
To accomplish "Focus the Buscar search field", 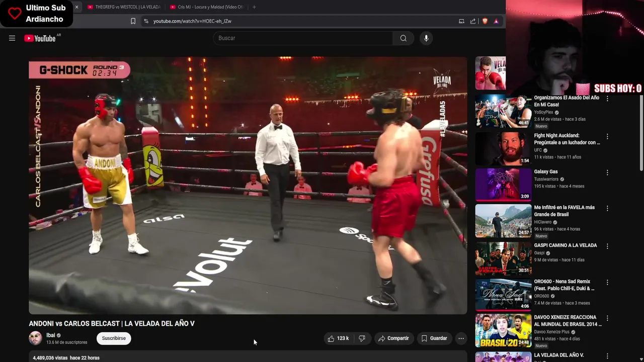I will point(303,38).
